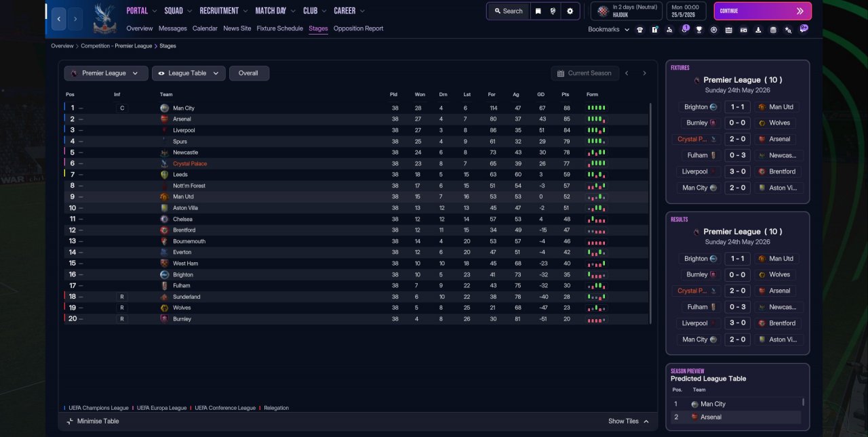Open the shirt icon bookmark
868x437 pixels.
click(x=639, y=30)
